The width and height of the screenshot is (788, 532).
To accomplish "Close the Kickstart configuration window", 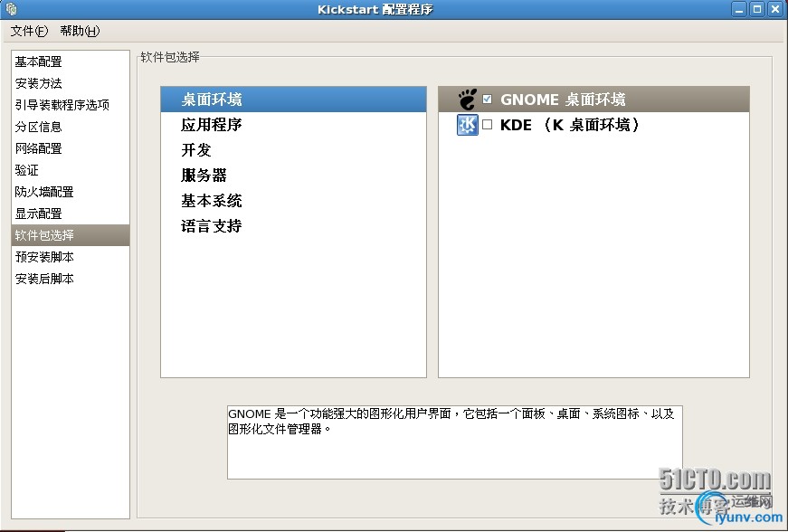I will click(x=775, y=9).
